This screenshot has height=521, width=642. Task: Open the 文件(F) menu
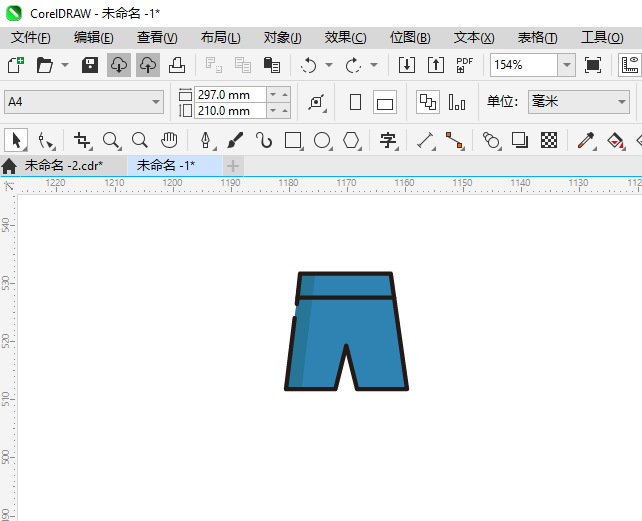[x=31, y=38]
